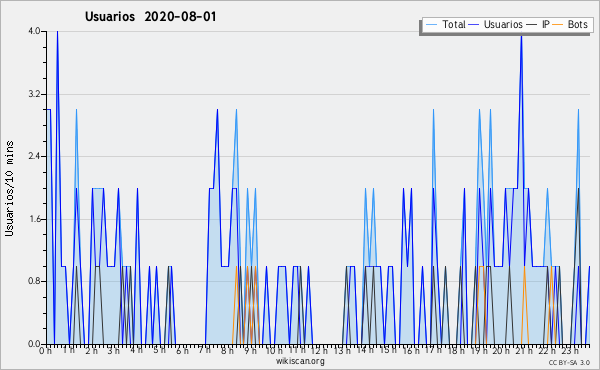The height and width of the screenshot is (370, 600).
Task: Click the y-axis value 3.2
Action: 34,94
